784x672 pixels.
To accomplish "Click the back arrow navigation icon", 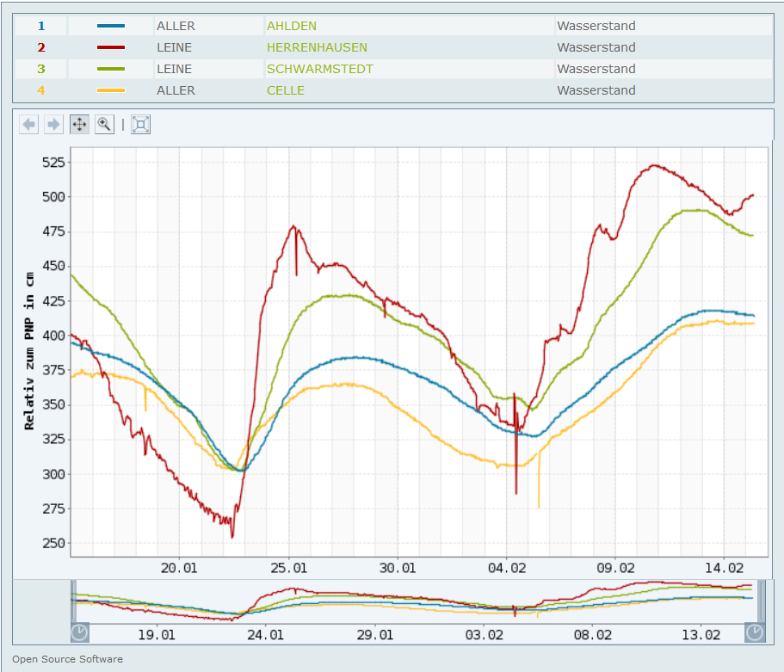I will pos(29,125).
